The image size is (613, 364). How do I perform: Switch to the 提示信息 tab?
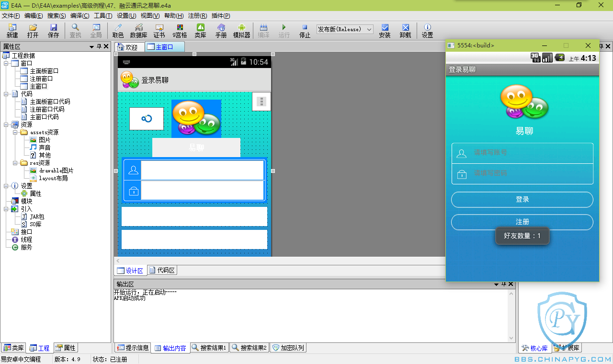coord(133,348)
